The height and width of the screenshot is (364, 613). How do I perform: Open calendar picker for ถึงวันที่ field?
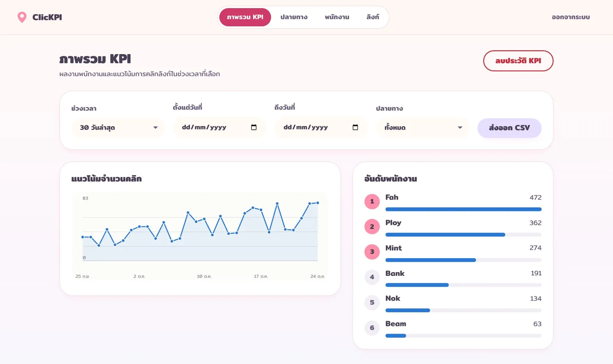click(355, 127)
